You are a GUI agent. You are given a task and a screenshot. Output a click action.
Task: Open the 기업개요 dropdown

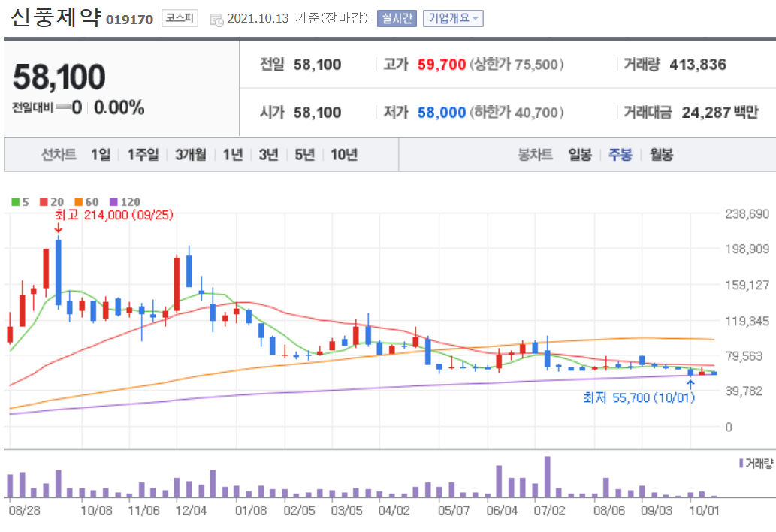[453, 18]
